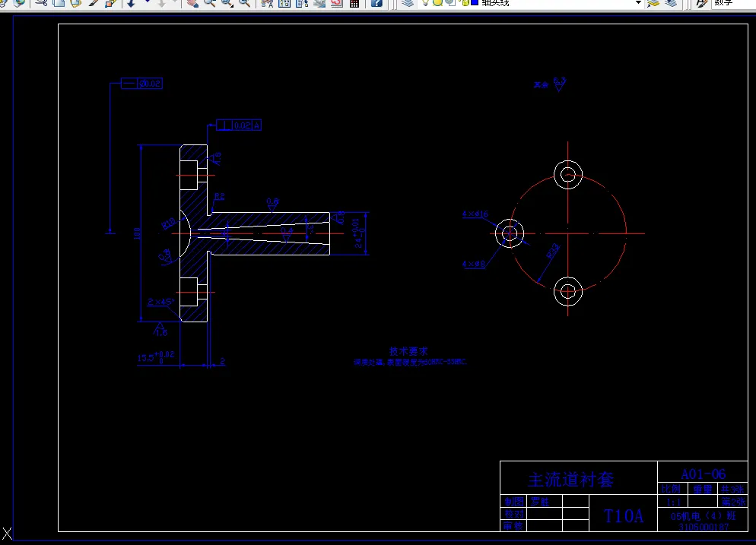This screenshot has height=545, width=756.
Task: Click the Help question mark icon
Action: click(376, 3)
